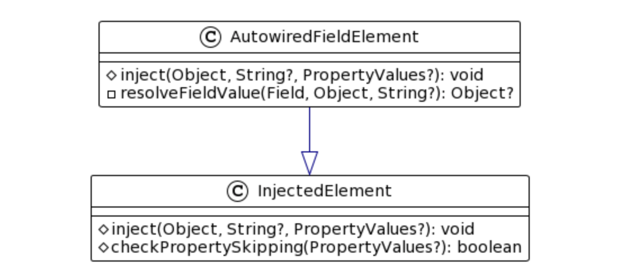This screenshot has height=279, width=644.
Task: Click the protected diamond icon for InjectedElement inject
Action: click(x=103, y=229)
